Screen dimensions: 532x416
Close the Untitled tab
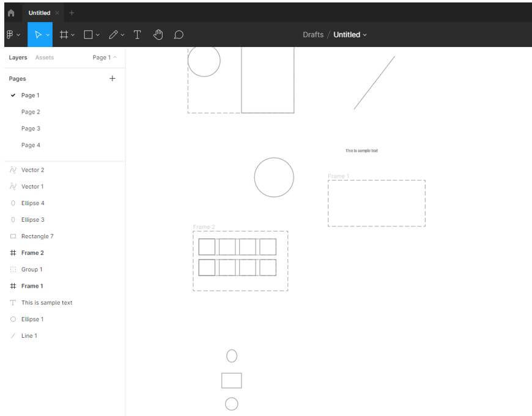pos(57,13)
